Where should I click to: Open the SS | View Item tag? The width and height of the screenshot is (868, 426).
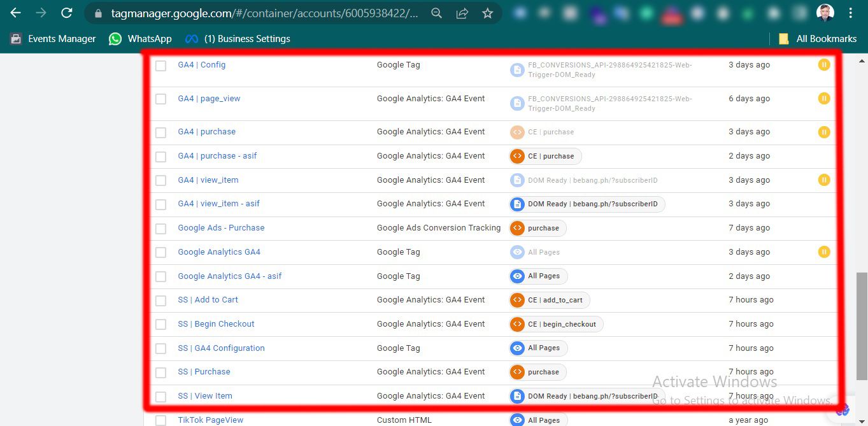point(205,396)
